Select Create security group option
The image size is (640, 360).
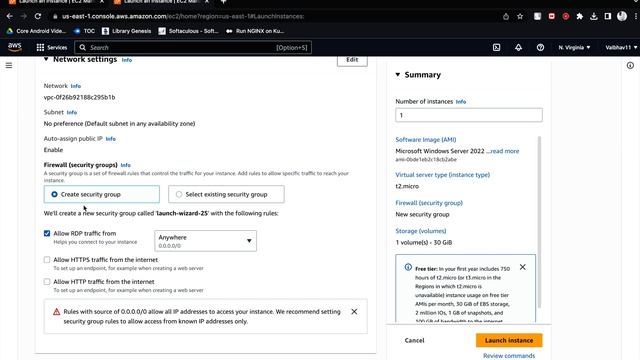[x=102, y=194]
